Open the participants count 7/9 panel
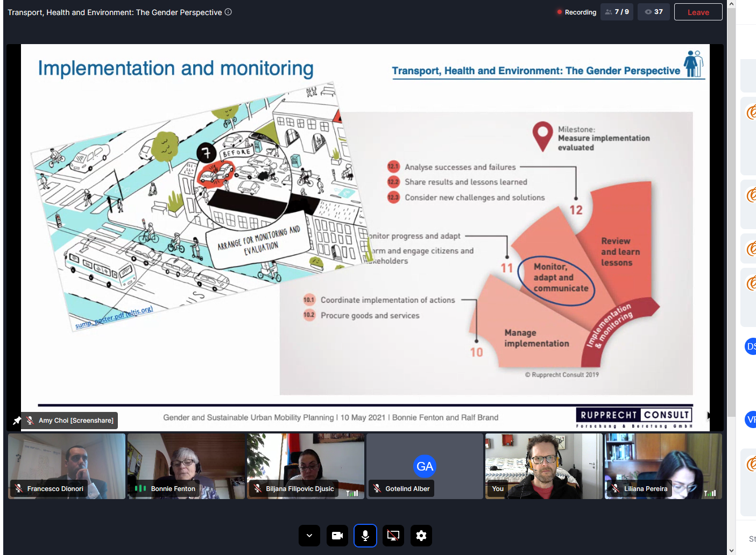This screenshot has height=555, width=756. (x=617, y=12)
